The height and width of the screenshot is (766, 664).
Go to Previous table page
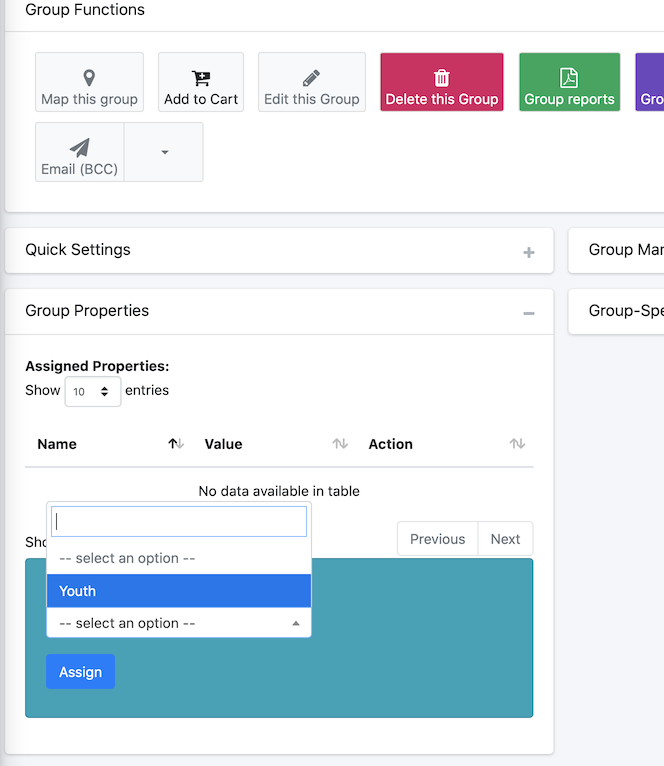point(437,539)
